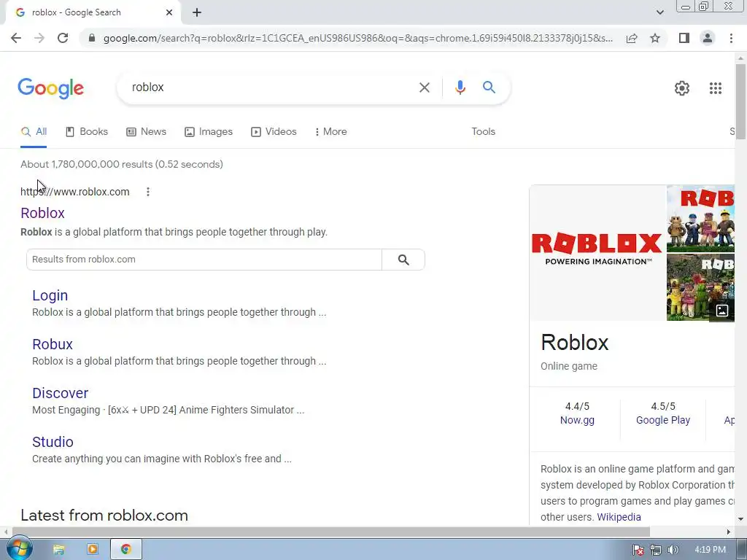Open the Roblox result title link

[x=42, y=213]
